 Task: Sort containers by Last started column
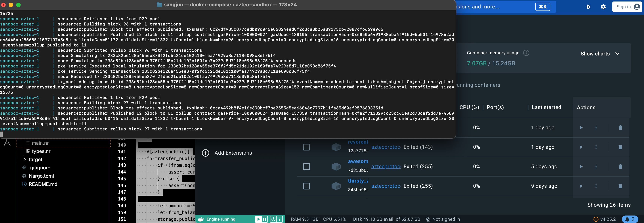(x=546, y=107)
